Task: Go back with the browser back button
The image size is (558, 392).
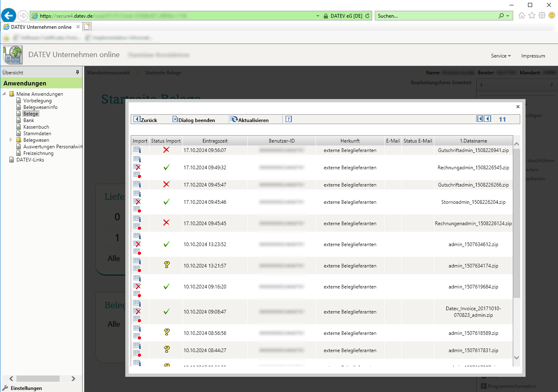Action: point(9,16)
